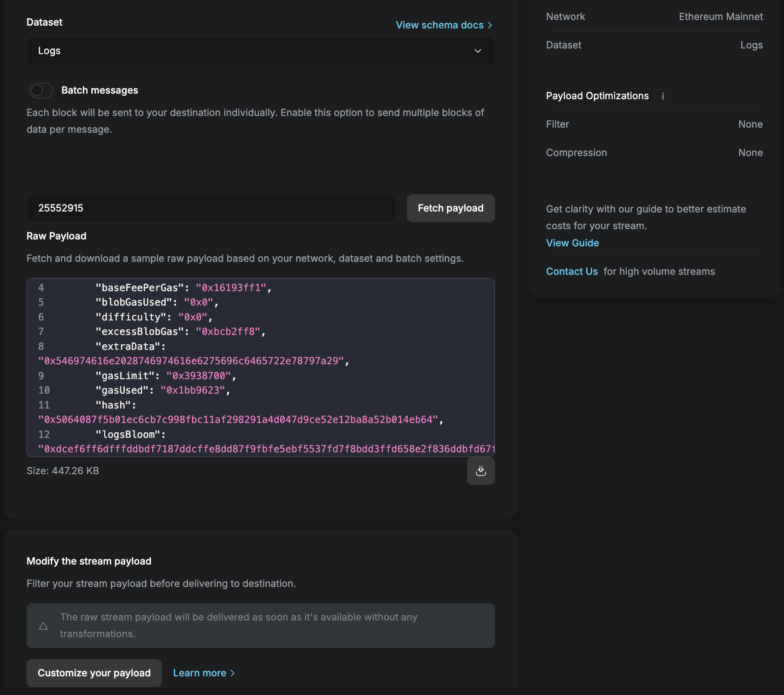Click the block hash value in payload

[x=238, y=420]
